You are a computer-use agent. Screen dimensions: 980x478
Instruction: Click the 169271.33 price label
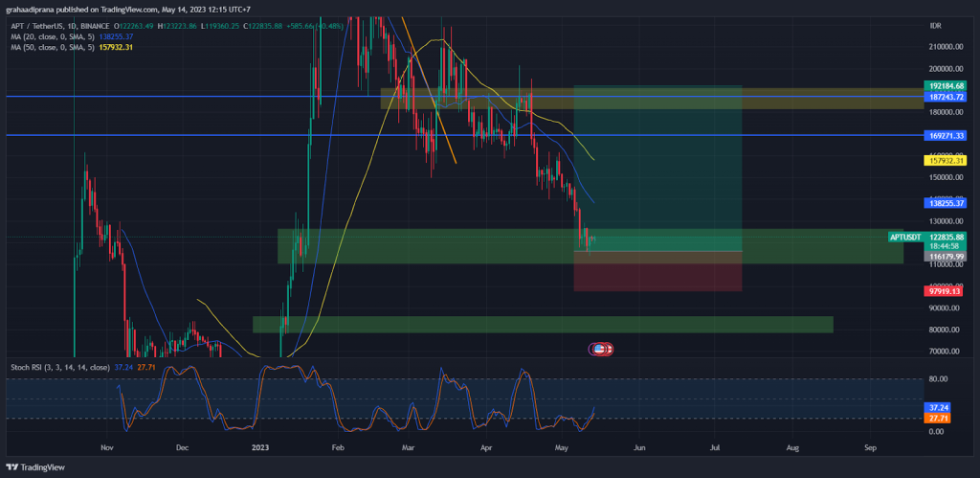[x=945, y=135]
